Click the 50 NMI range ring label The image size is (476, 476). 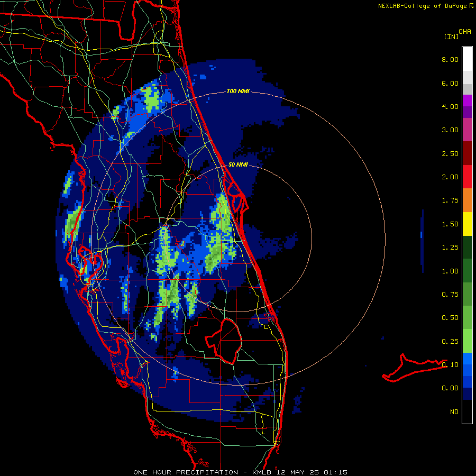point(238,165)
